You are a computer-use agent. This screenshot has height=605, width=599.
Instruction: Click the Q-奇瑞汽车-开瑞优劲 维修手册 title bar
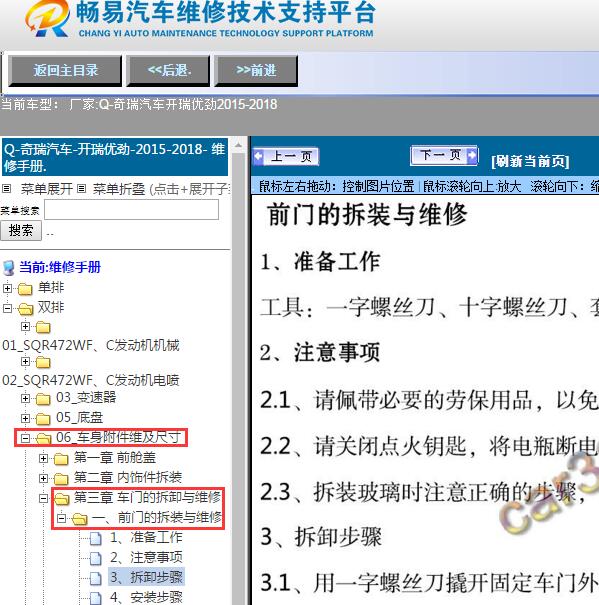(x=115, y=157)
